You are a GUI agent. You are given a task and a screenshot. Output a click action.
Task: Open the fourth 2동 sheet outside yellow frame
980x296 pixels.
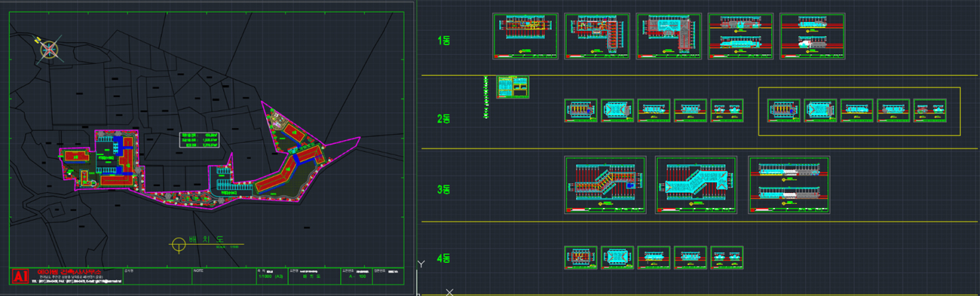pyautogui.click(x=690, y=111)
